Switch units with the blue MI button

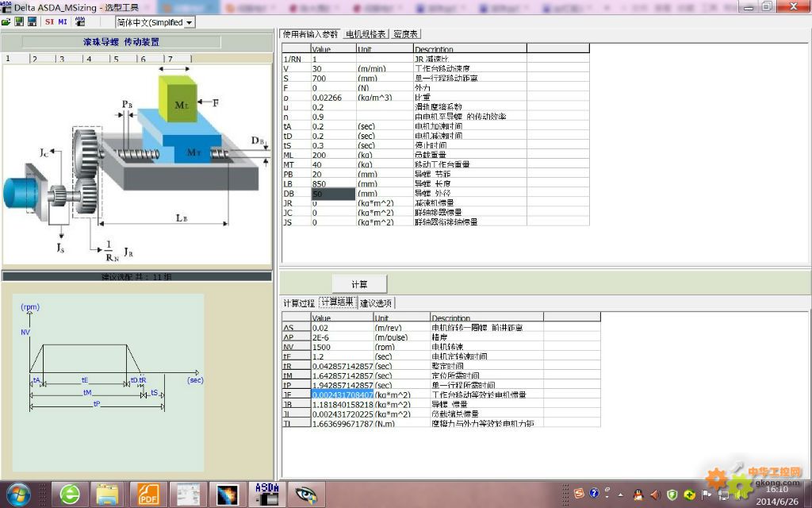pos(63,21)
